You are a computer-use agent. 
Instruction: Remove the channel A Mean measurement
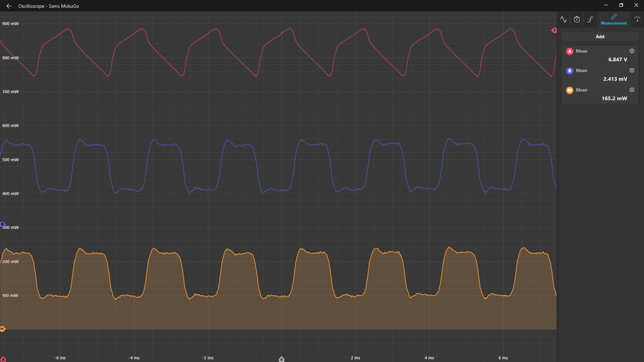coord(632,51)
